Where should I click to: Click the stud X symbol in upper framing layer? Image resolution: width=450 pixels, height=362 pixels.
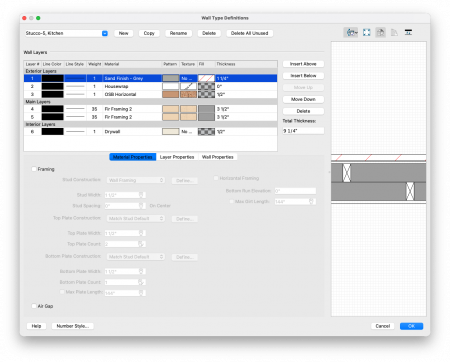(x=347, y=173)
